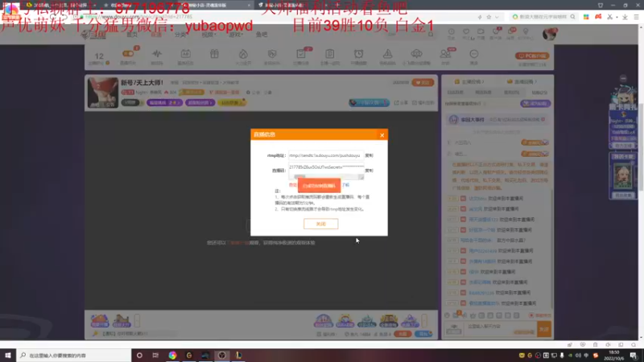Open the Douyu logo home link

coord(93,35)
